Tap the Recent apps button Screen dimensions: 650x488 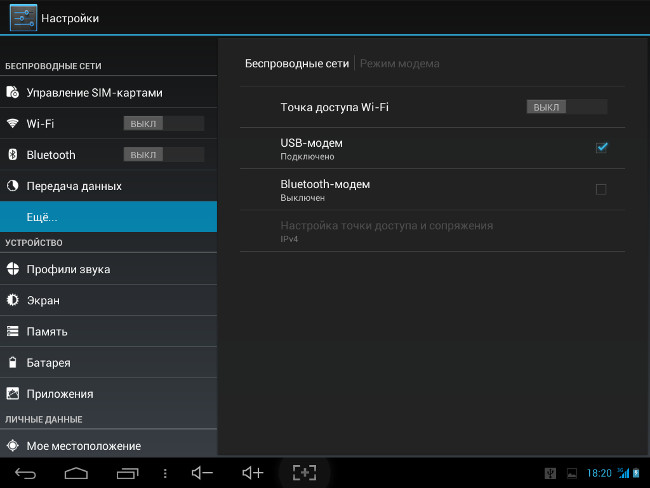click(127, 473)
